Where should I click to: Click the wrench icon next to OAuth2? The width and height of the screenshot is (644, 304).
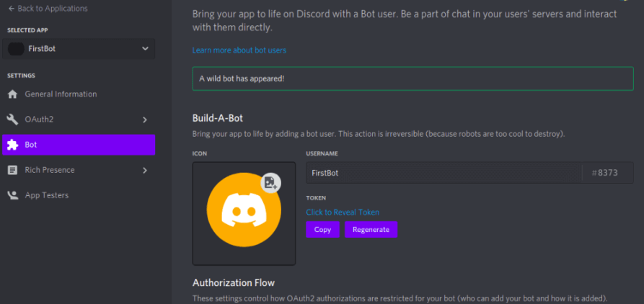click(x=12, y=120)
